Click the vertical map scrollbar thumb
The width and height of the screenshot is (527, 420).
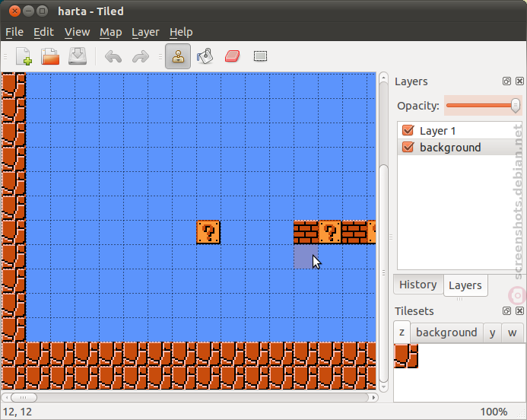(x=383, y=273)
